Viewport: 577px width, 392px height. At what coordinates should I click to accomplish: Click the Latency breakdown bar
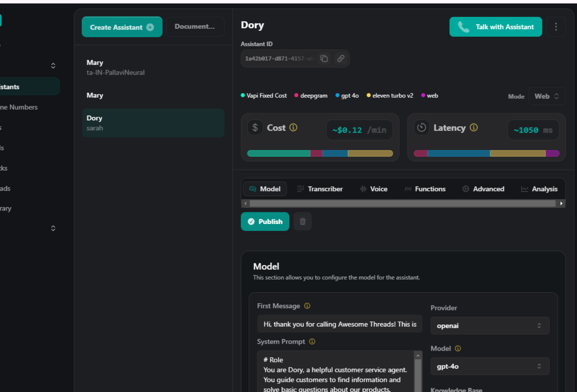pyautogui.click(x=487, y=153)
